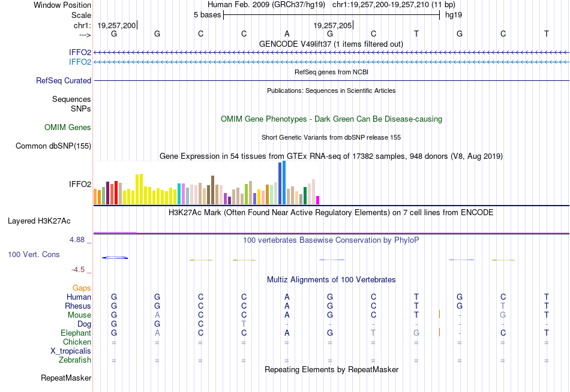The image size is (570, 392).
Task: Click position marker 19,257,205
Action: (x=332, y=25)
